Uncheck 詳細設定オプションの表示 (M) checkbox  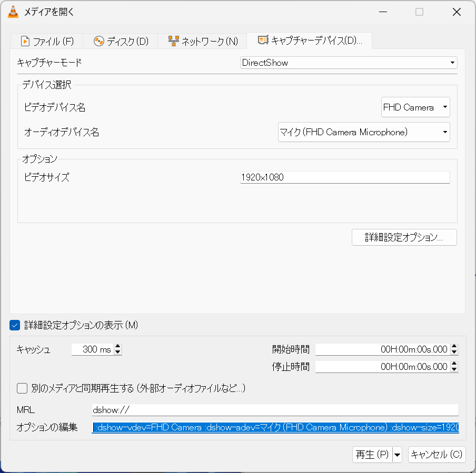click(15, 325)
